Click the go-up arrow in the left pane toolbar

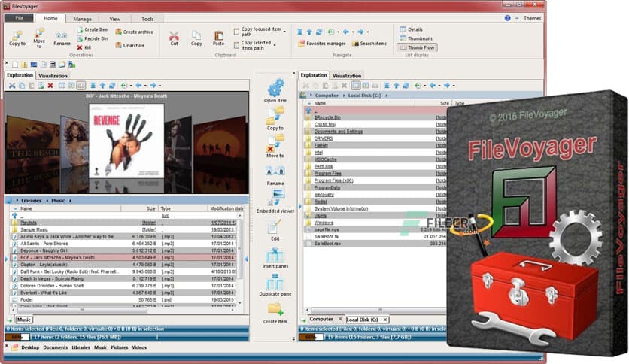pos(102,86)
